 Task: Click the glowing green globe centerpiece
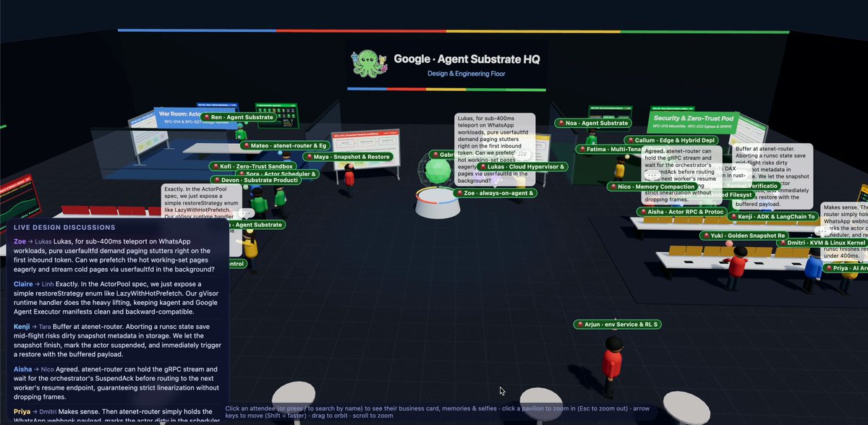tap(439, 173)
